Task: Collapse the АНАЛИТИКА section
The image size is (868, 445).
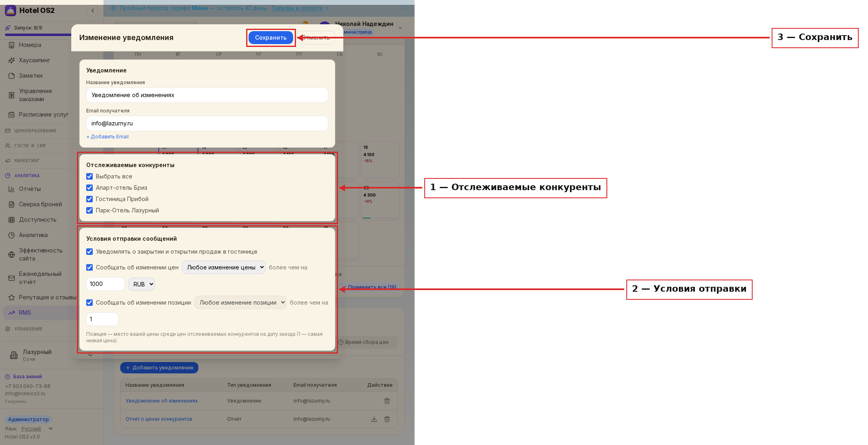Action: click(27, 176)
